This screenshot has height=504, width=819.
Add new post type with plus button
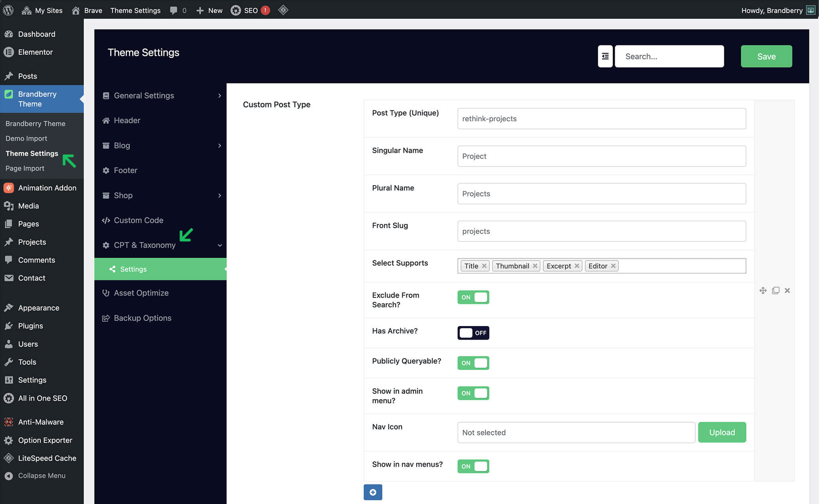(373, 492)
